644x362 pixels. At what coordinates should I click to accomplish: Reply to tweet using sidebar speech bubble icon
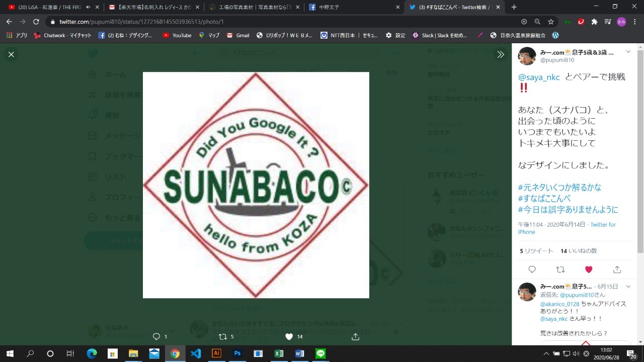click(532, 269)
